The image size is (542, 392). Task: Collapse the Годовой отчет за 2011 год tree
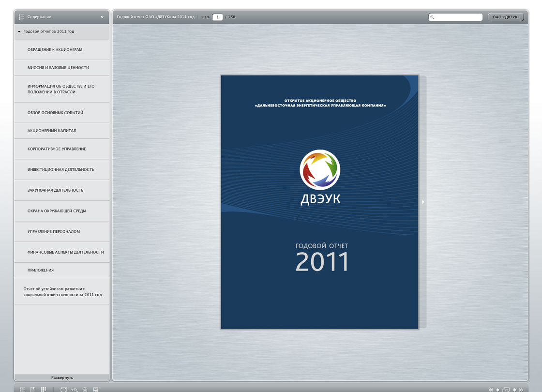19,31
